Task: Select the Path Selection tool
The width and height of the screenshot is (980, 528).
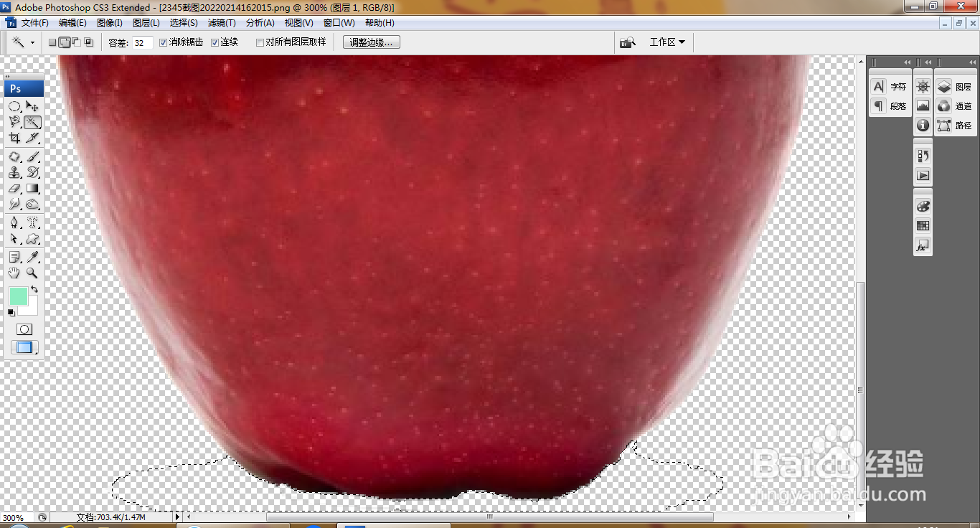Action: [14, 239]
